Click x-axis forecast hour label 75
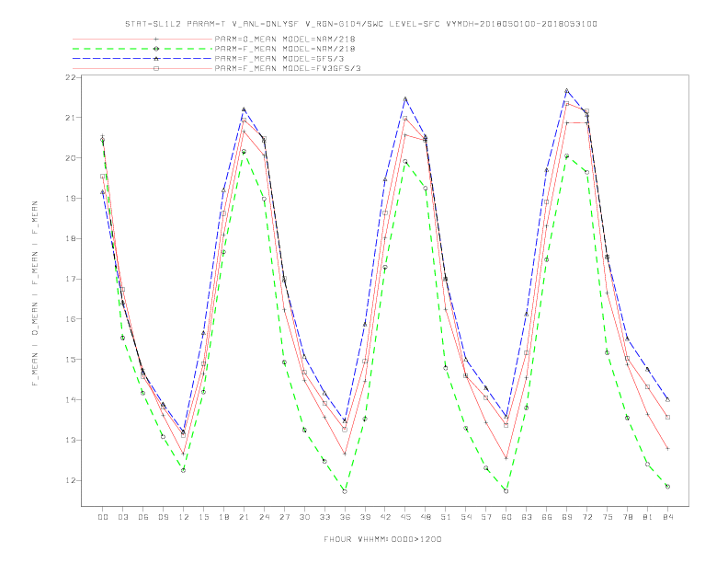The image size is (728, 563). 607,517
